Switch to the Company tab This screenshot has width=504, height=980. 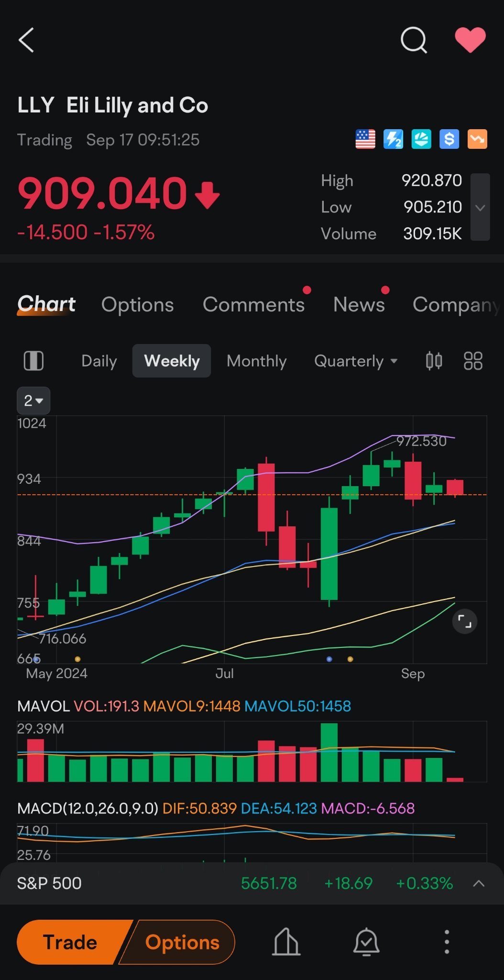pyautogui.click(x=457, y=305)
